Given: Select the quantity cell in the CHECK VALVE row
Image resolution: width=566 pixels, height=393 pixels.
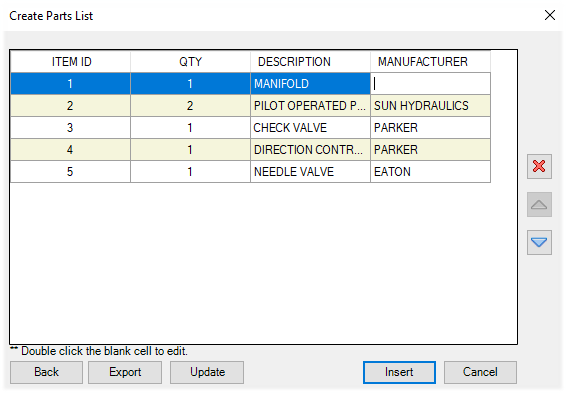Looking at the screenshot, I should [x=191, y=128].
